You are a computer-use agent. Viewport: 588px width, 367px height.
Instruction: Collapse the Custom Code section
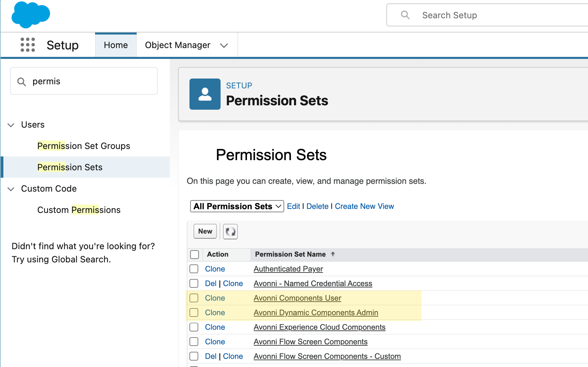[11, 189]
